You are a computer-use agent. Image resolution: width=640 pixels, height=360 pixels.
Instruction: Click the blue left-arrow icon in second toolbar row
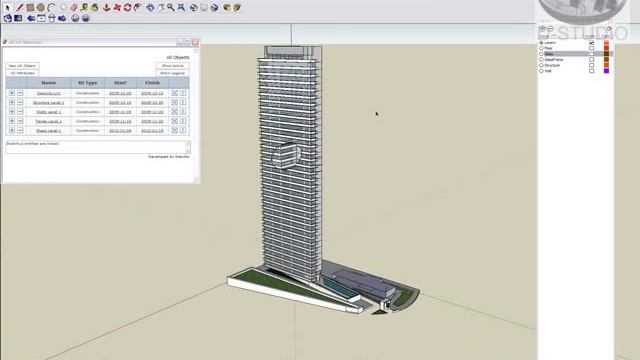(31, 18)
